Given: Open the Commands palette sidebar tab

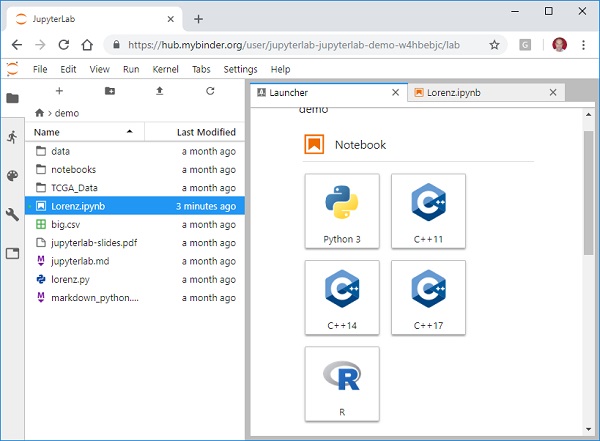Looking at the screenshot, I should 12,176.
